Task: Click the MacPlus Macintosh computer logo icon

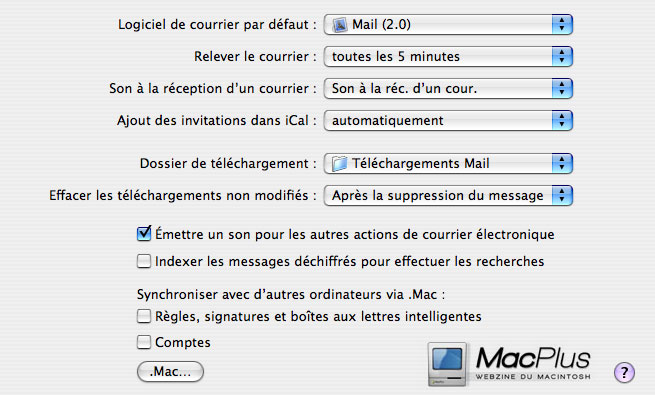Action: pyautogui.click(x=447, y=364)
